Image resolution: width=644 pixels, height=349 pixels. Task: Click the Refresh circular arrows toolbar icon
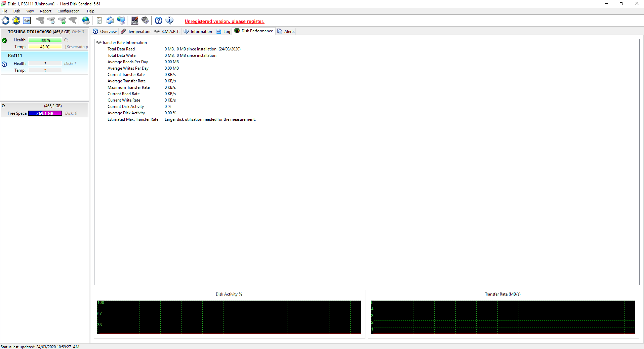pyautogui.click(x=5, y=21)
